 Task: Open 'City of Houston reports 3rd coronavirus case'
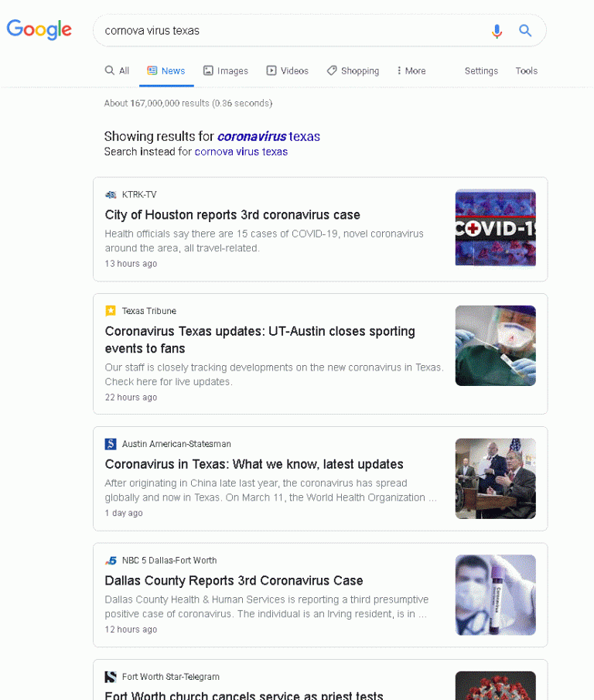click(x=233, y=215)
